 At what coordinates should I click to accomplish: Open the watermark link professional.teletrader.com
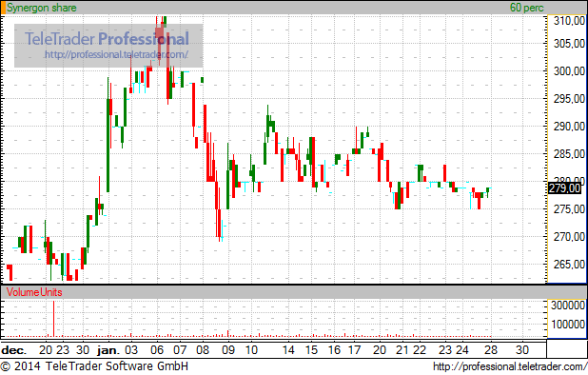(117, 55)
